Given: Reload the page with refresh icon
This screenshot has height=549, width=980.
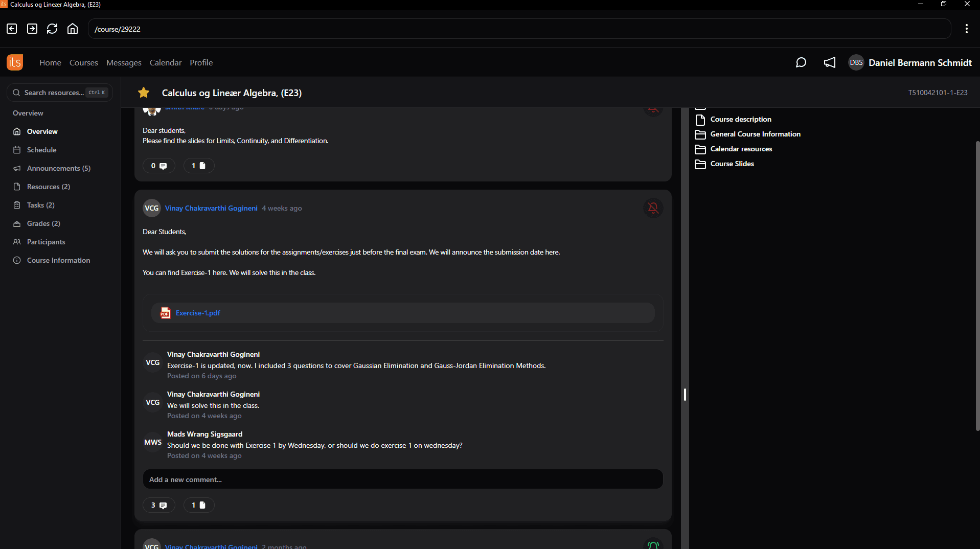Looking at the screenshot, I should (x=52, y=29).
